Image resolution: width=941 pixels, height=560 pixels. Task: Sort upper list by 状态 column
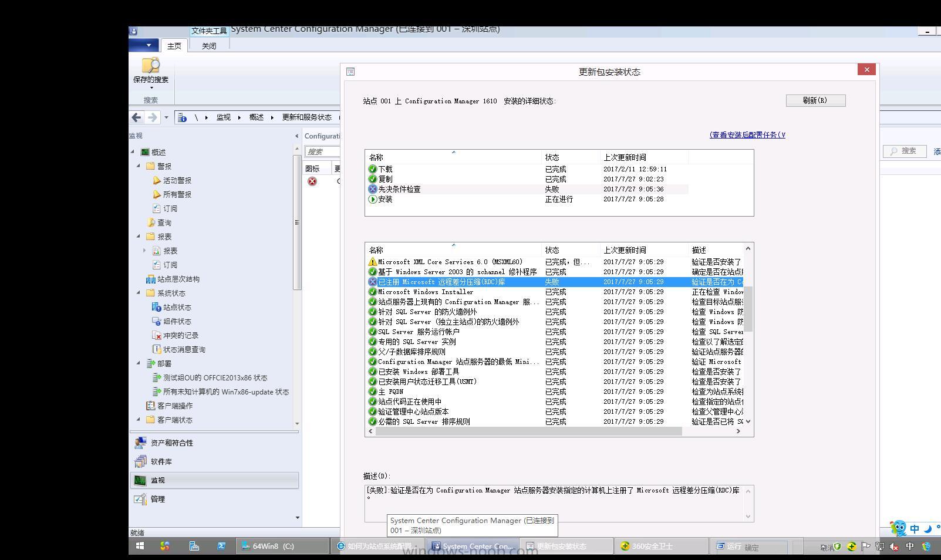[x=571, y=157]
